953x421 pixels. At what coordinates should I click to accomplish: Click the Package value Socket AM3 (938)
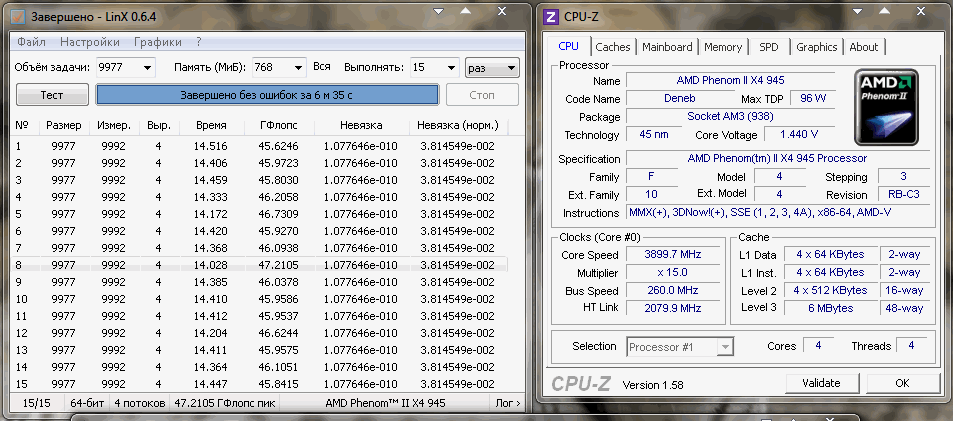click(x=730, y=116)
